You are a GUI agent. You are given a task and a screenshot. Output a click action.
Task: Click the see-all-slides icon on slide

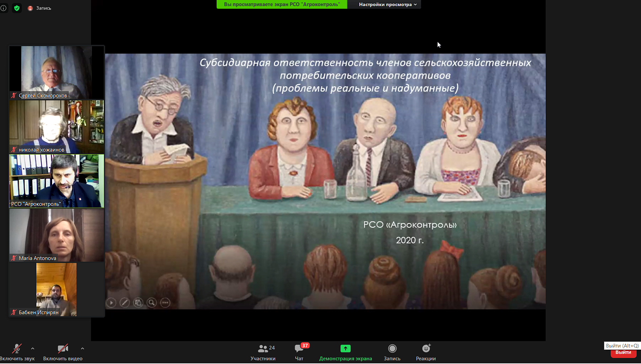point(138,302)
